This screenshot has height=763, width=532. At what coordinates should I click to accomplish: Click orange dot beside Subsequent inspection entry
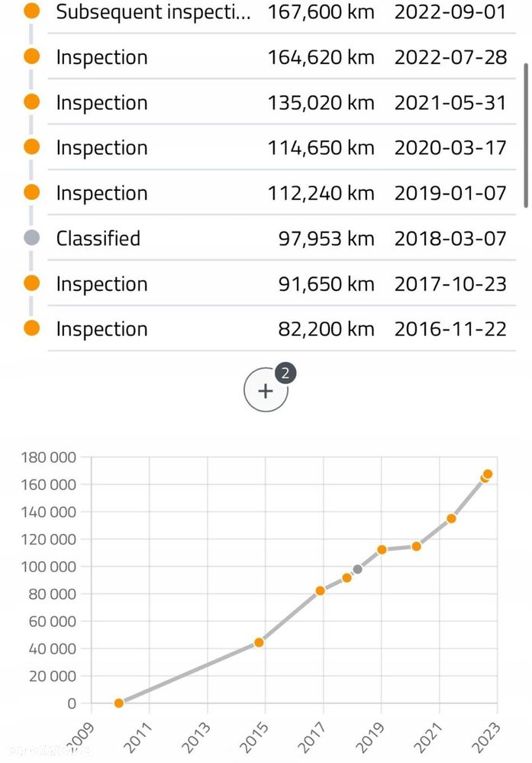pyautogui.click(x=31, y=11)
